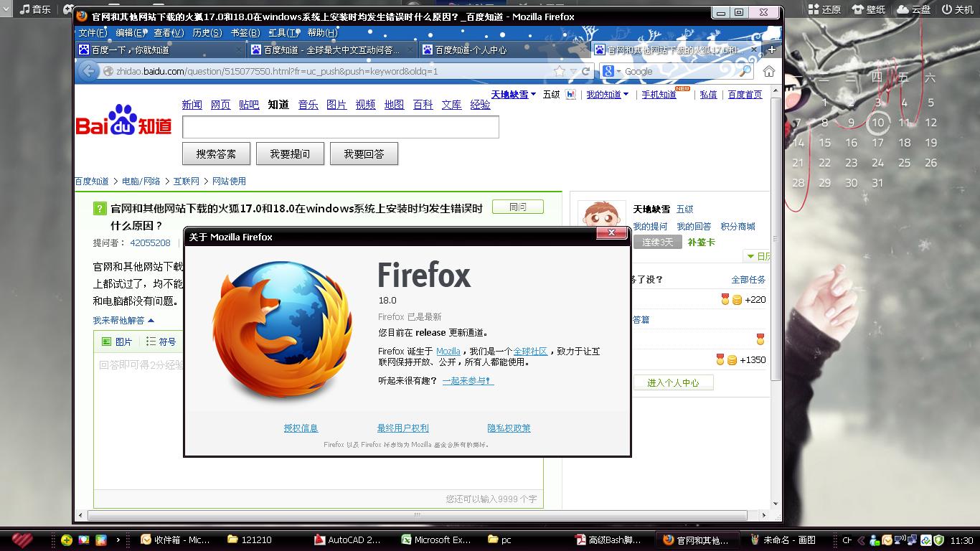Click the magnifier icon in Google search box
The height and width of the screenshot is (551, 980).
click(745, 71)
